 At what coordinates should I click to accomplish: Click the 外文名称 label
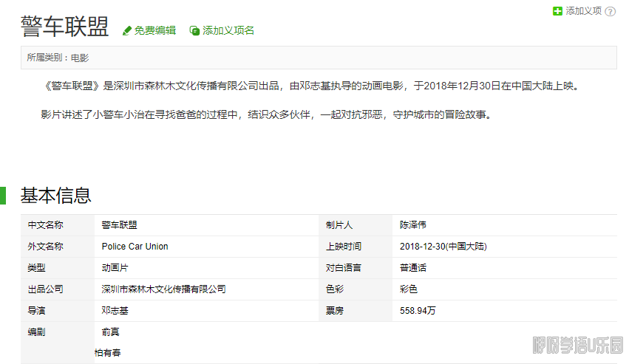pyautogui.click(x=45, y=247)
